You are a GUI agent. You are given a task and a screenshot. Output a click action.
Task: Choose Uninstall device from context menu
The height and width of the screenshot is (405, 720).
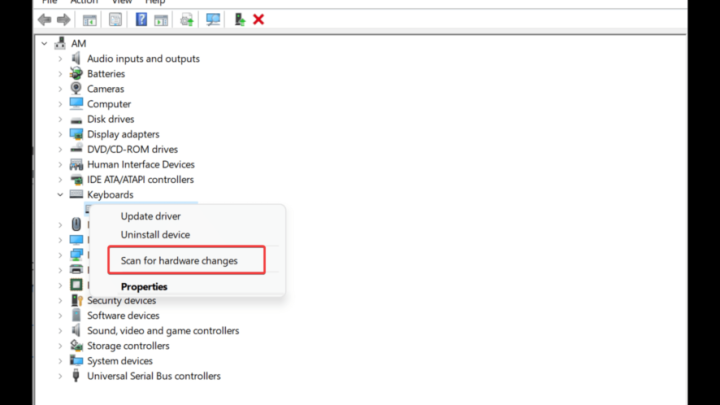155,235
